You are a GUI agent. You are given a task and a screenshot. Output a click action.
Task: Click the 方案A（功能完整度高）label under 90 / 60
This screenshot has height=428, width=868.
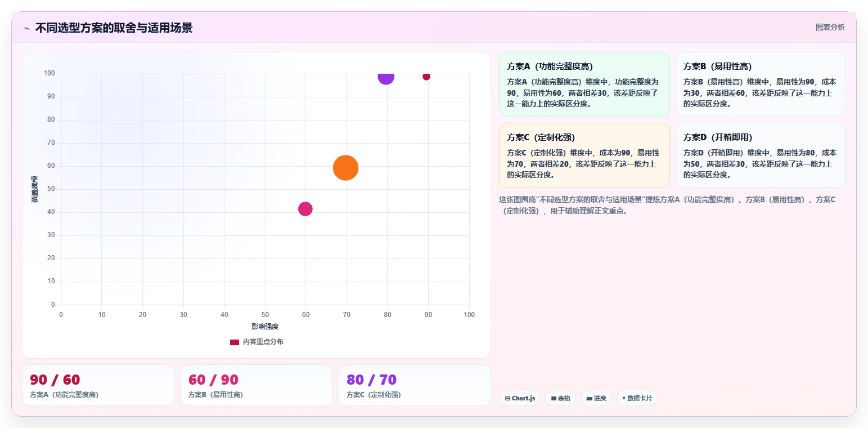coord(64,395)
